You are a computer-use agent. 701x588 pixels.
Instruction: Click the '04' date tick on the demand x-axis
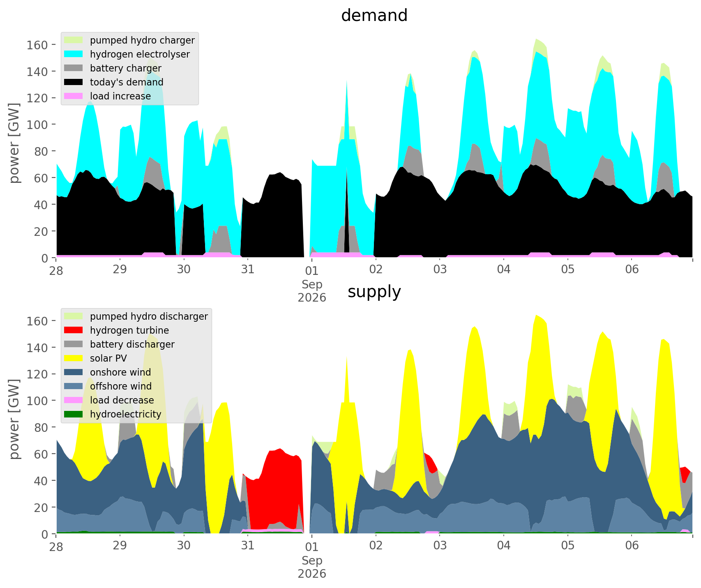[x=504, y=270]
